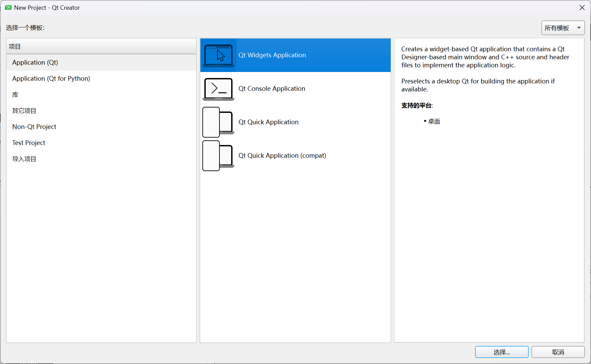Click the Qt Quick Application devices icon
Viewport: 591px width, 364px height.
point(218,122)
